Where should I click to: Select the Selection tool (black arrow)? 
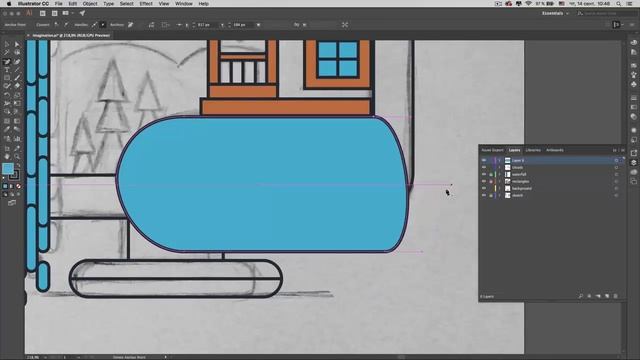(x=7, y=44)
